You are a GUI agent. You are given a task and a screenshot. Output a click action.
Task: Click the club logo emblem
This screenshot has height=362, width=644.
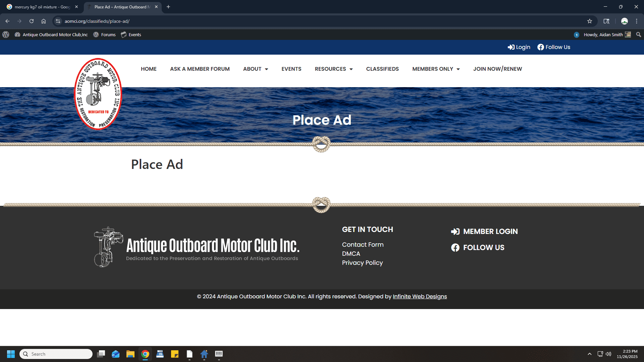(x=98, y=94)
